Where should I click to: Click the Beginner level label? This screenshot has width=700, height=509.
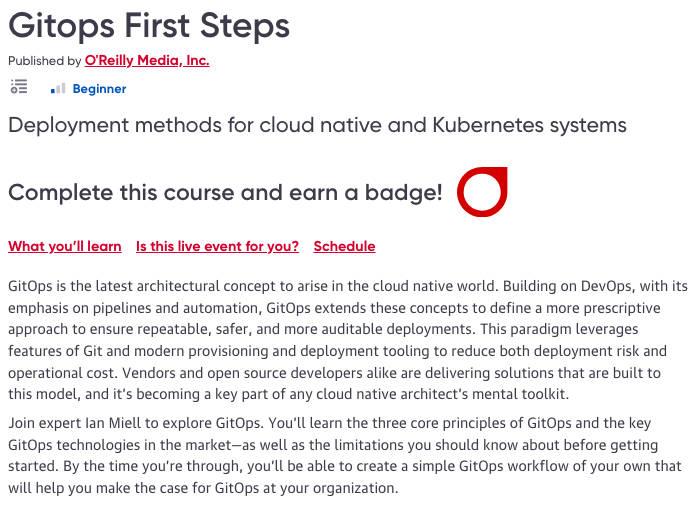pos(99,89)
